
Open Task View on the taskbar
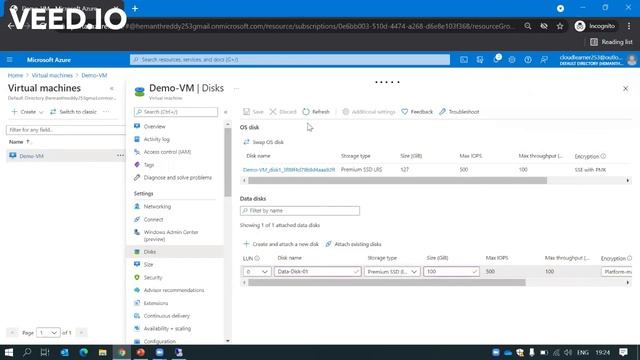click(45, 352)
